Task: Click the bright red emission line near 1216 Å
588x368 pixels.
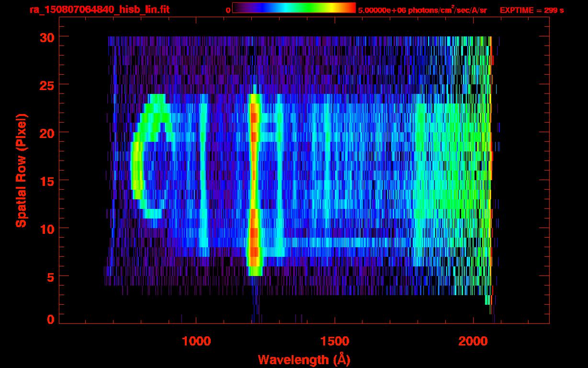Action: pos(254,184)
